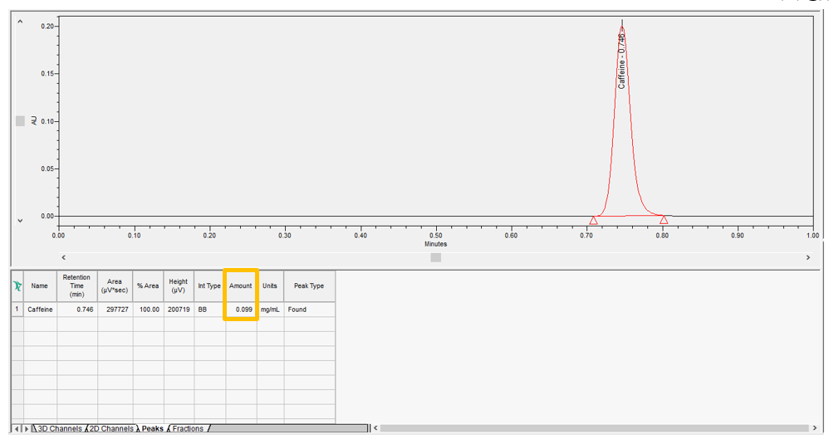Click the peak start triangle marker
The height and width of the screenshot is (439, 829).
(x=593, y=220)
